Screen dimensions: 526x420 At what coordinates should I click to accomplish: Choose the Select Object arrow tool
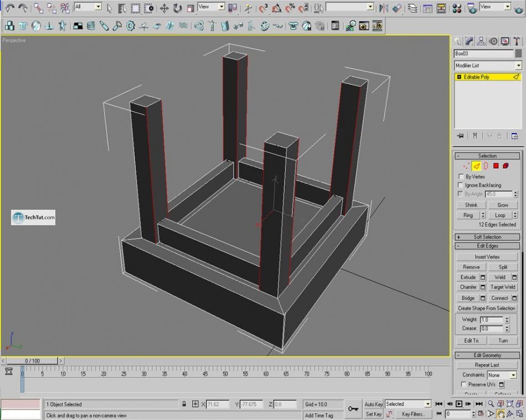(x=110, y=8)
